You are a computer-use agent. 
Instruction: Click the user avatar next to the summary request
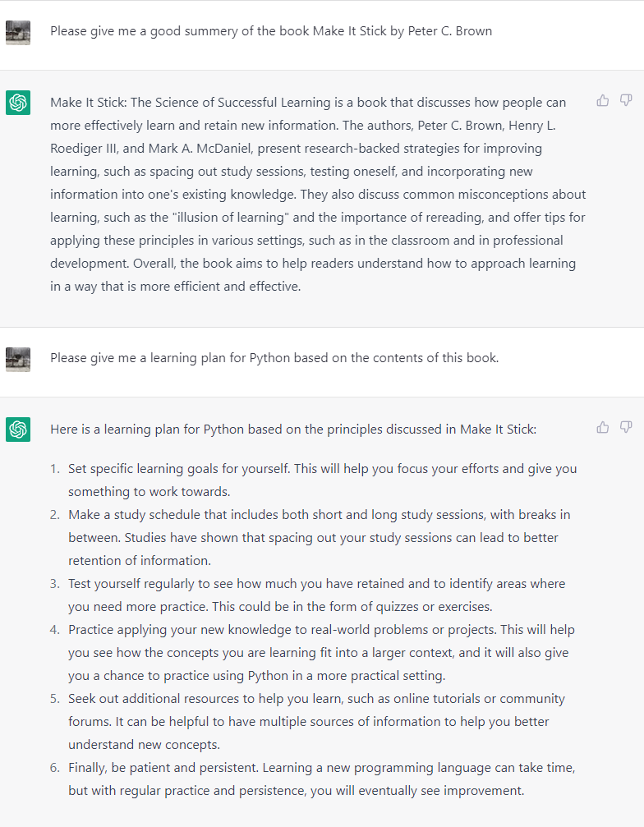tap(18, 33)
